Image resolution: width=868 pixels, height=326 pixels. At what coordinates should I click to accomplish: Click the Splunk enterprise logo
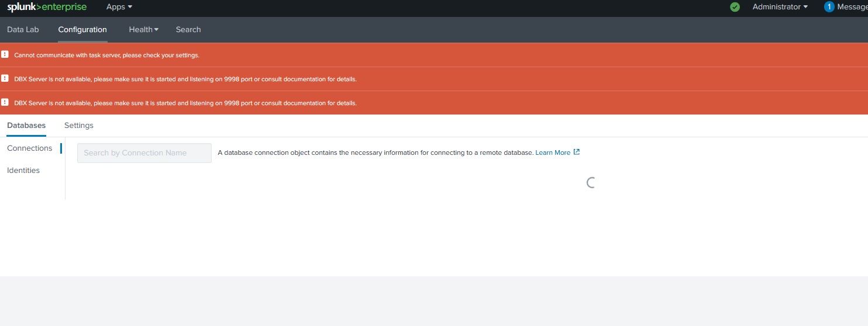[x=47, y=7]
